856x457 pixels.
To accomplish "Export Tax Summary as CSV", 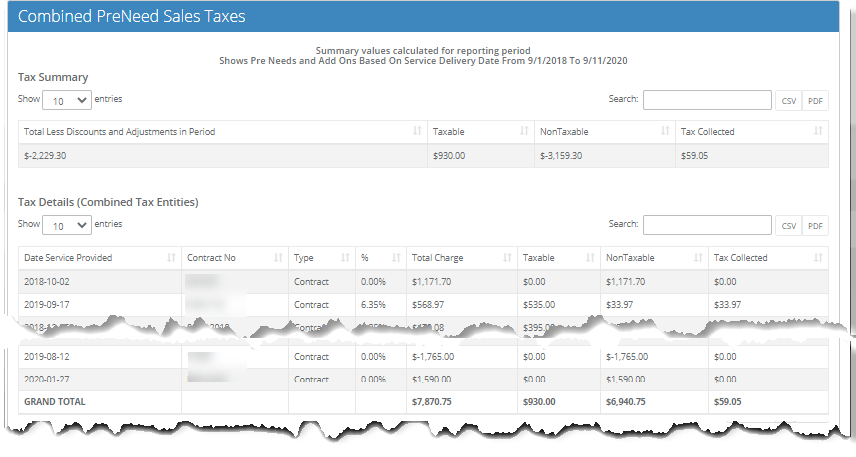I will click(788, 100).
